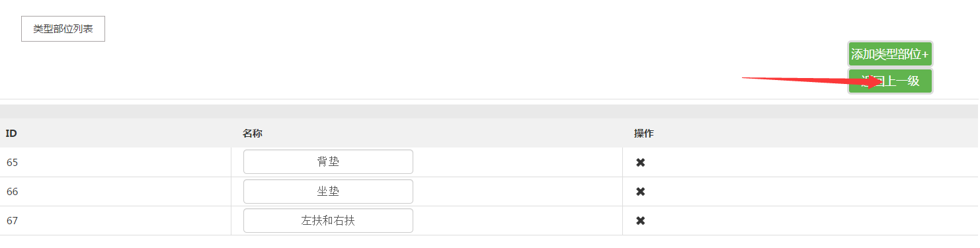Click the 名称 column header
The width and height of the screenshot is (980, 248).
pyautogui.click(x=253, y=134)
